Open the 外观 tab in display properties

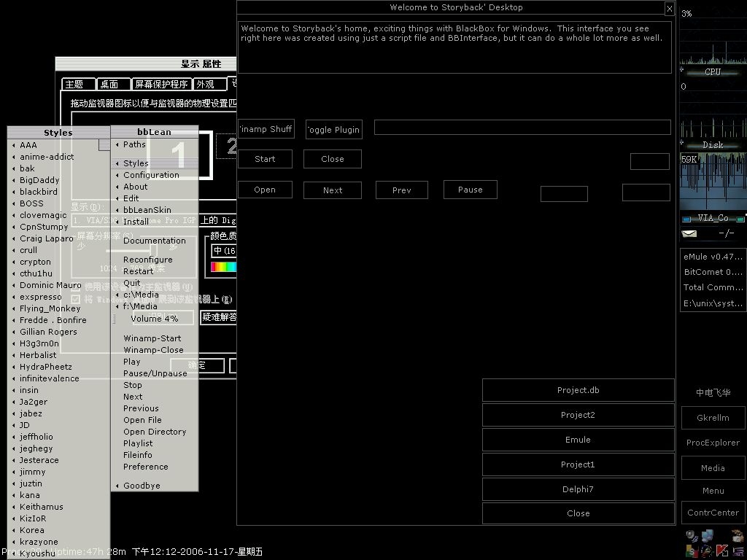(209, 85)
